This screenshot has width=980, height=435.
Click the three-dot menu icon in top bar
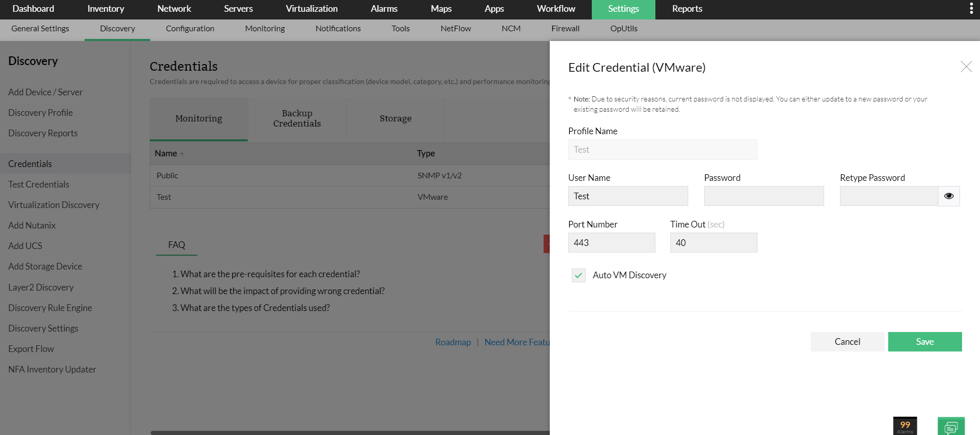click(x=971, y=8)
